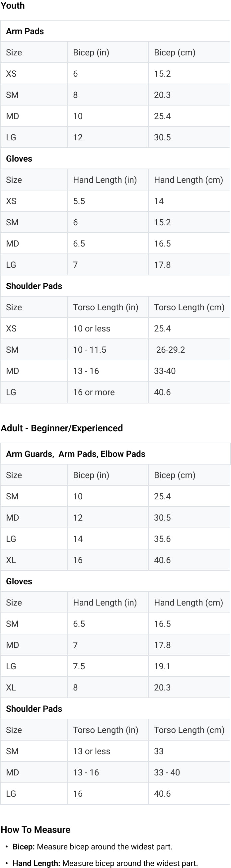Click the "26-29.2" torso length cell
The width and height of the screenshot is (231, 868).
pos(170,350)
